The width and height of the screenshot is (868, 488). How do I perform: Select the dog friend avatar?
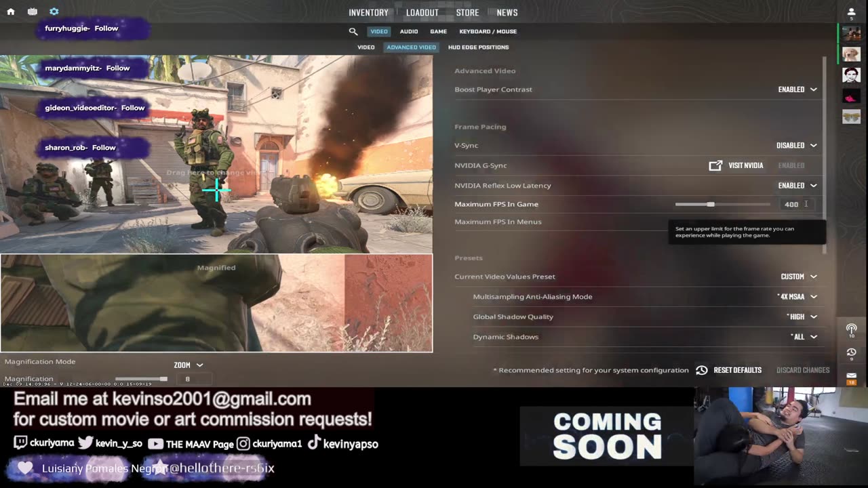click(851, 54)
